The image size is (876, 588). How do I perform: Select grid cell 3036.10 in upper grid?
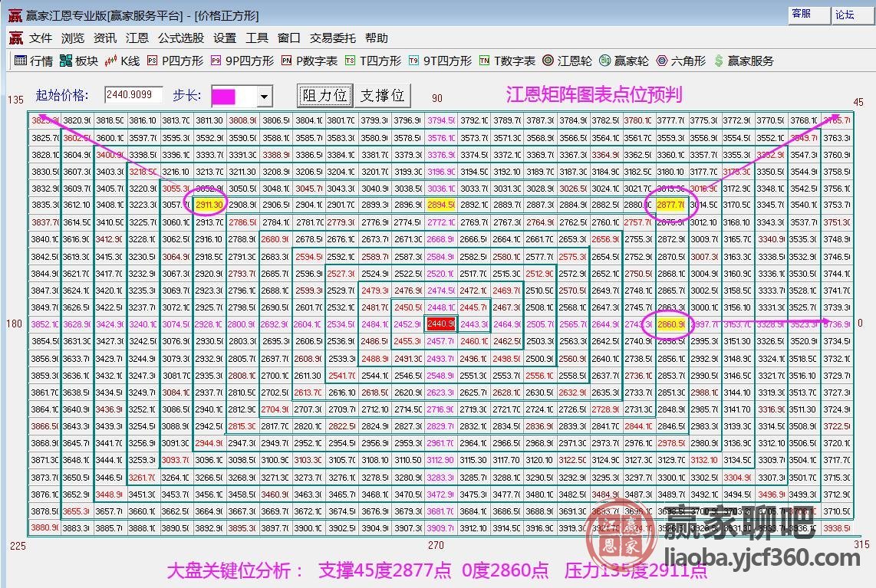coord(441,188)
